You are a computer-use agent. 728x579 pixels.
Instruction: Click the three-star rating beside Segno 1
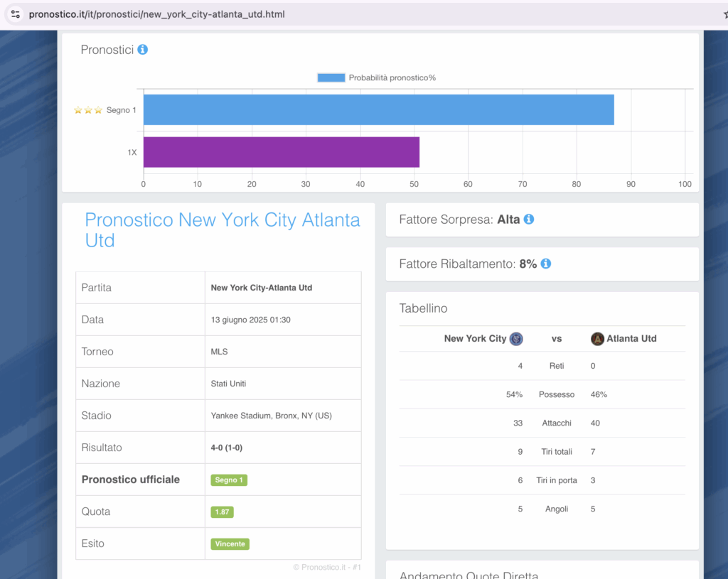point(88,110)
